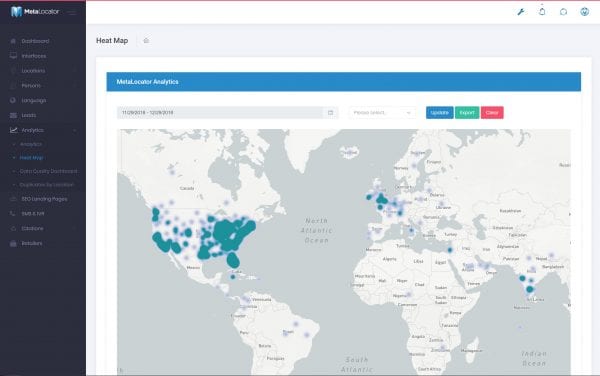Viewport: 600px width, 376px height.
Task: Click the heat spot over Cuba
Action: click(233, 277)
